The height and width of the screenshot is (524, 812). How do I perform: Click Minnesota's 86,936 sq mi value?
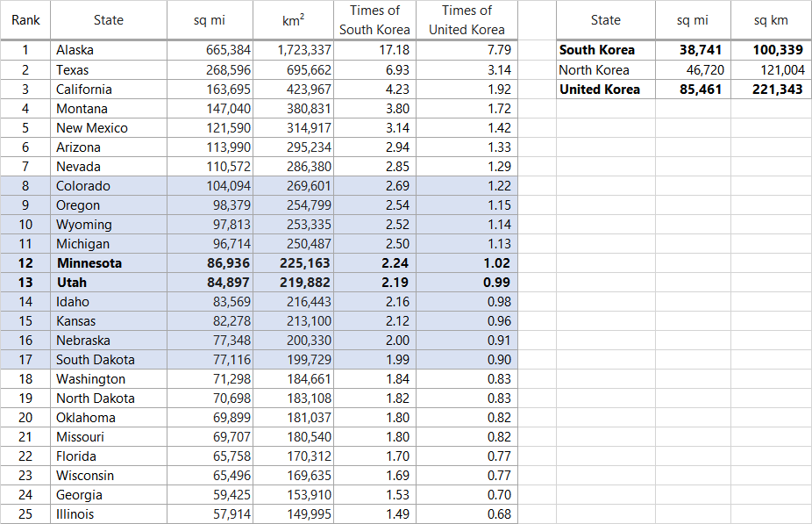pos(210,263)
